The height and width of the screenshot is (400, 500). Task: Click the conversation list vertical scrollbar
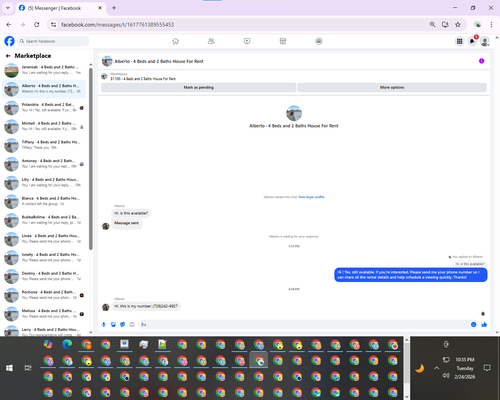pos(91,159)
